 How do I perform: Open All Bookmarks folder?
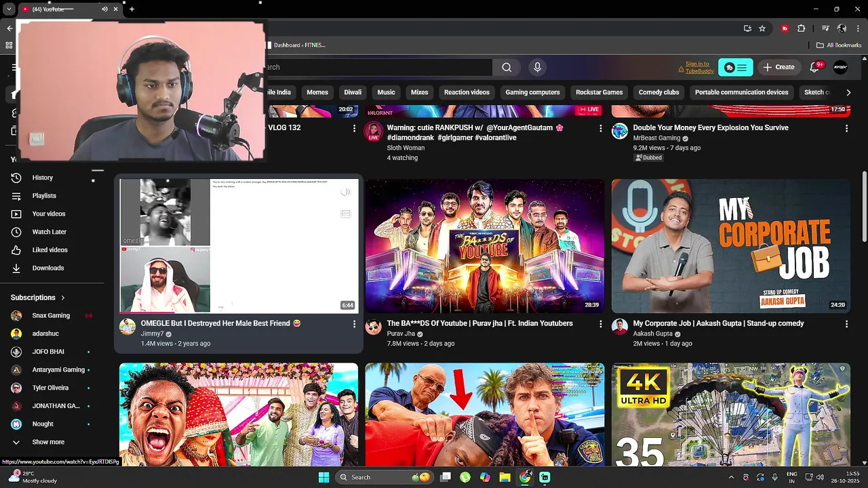[839, 45]
